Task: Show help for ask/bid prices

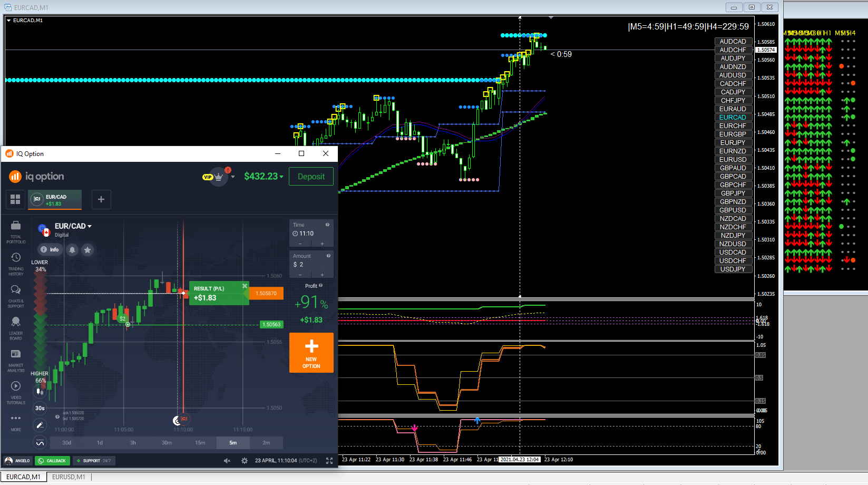Action: 57,416
